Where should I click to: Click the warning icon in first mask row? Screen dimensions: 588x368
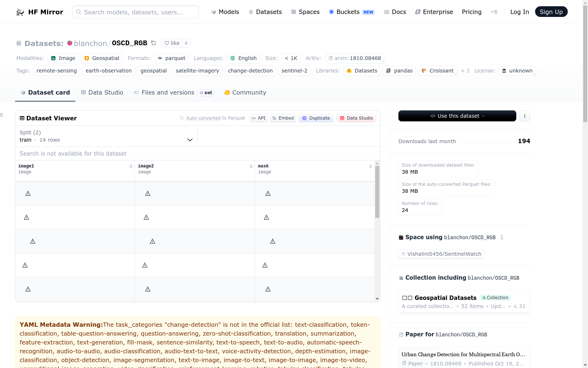point(268,194)
